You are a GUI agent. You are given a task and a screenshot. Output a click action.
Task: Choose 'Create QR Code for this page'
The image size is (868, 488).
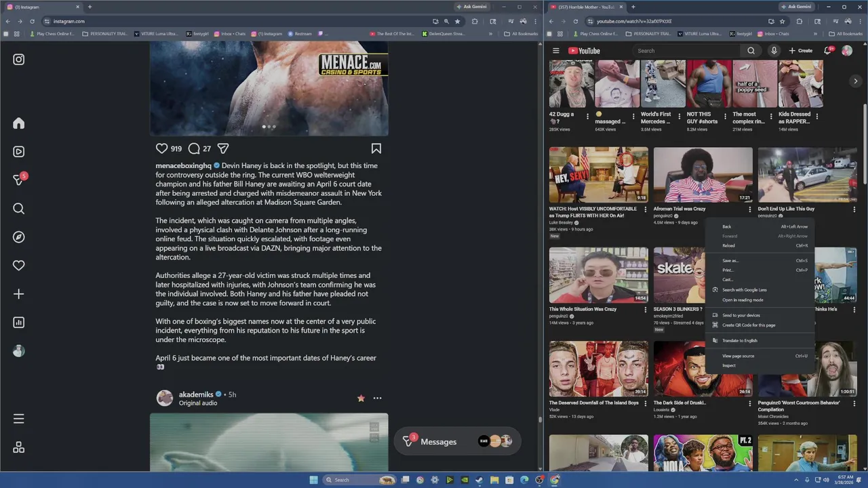tap(759, 325)
